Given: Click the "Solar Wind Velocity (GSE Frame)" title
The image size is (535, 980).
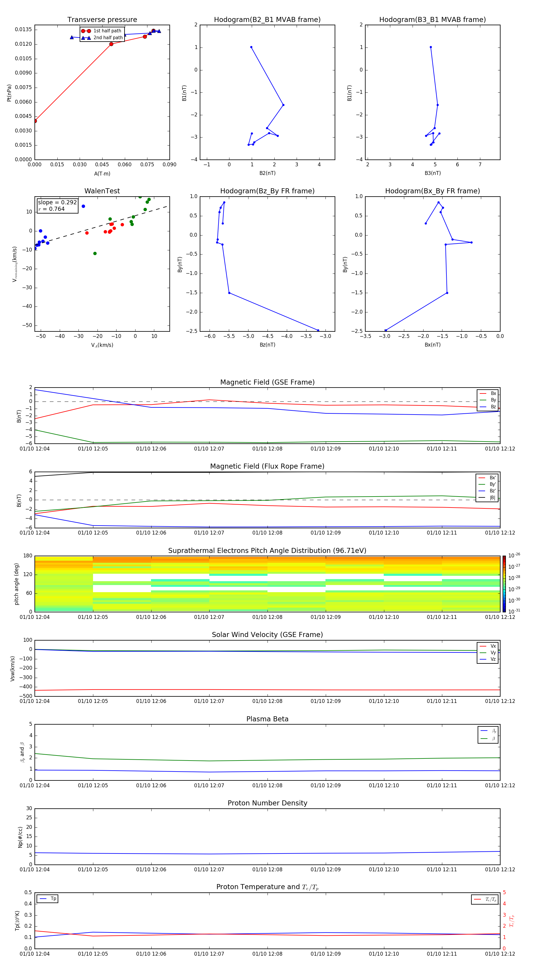Looking at the screenshot, I should [x=267, y=635].
